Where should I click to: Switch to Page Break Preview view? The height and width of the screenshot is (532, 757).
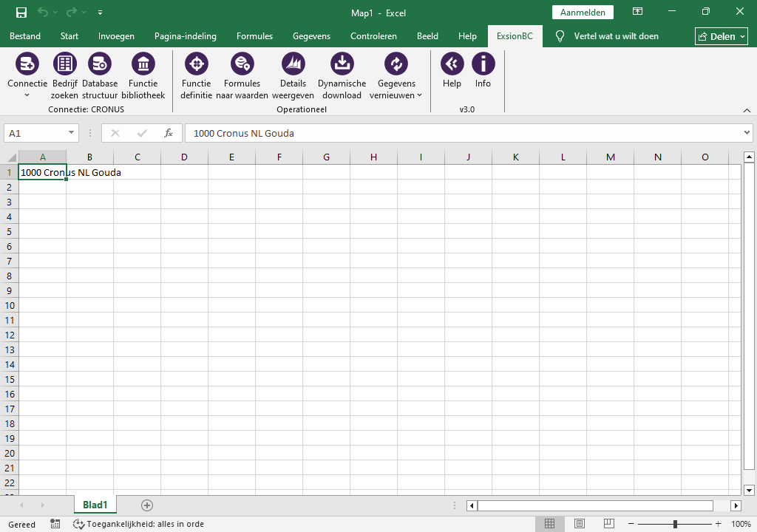609,524
